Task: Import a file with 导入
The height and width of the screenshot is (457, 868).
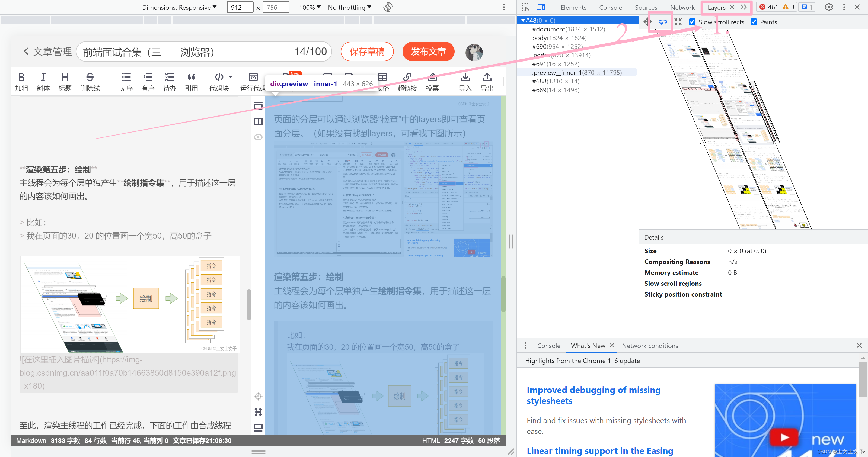Action: point(465,82)
